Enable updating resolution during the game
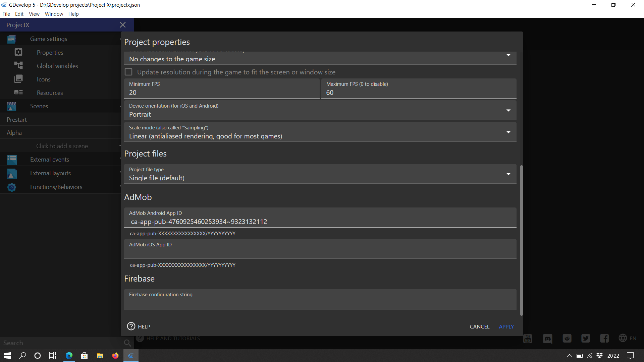The height and width of the screenshot is (362, 644). [x=128, y=72]
